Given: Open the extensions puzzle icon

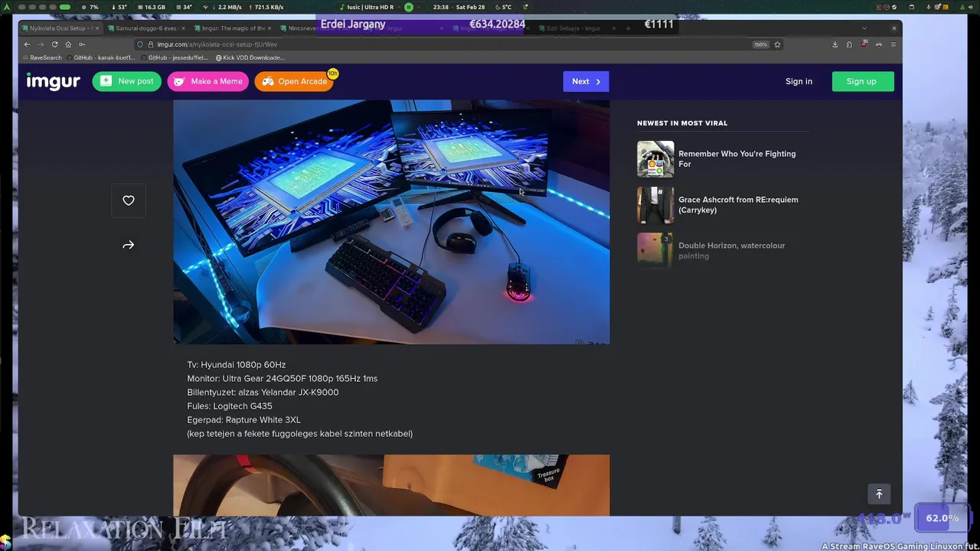Looking at the screenshot, I should [x=849, y=44].
